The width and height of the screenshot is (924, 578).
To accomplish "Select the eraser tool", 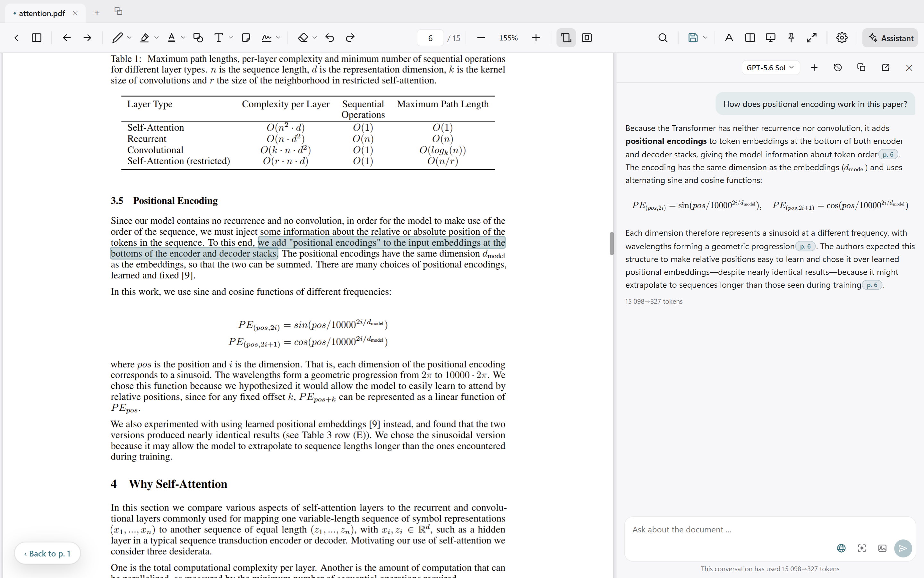I will pyautogui.click(x=303, y=38).
